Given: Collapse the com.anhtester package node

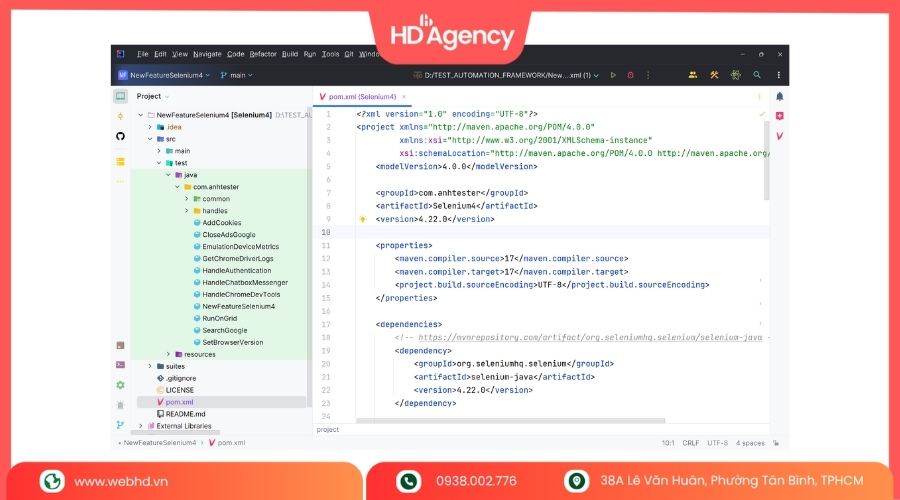Looking at the screenshot, I should 177,186.
